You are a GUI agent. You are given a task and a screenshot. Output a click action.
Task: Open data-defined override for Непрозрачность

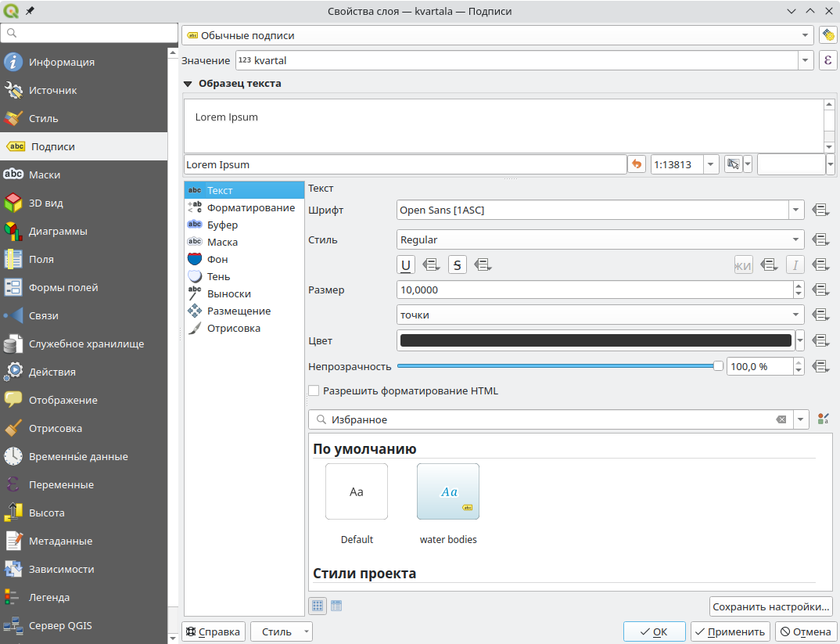click(x=820, y=366)
